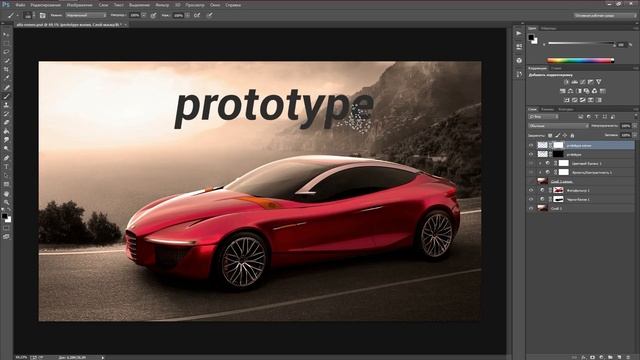Add an Invert adjustment from Adjustments panel
The image size is (640, 360).
pyautogui.click(x=567, y=100)
